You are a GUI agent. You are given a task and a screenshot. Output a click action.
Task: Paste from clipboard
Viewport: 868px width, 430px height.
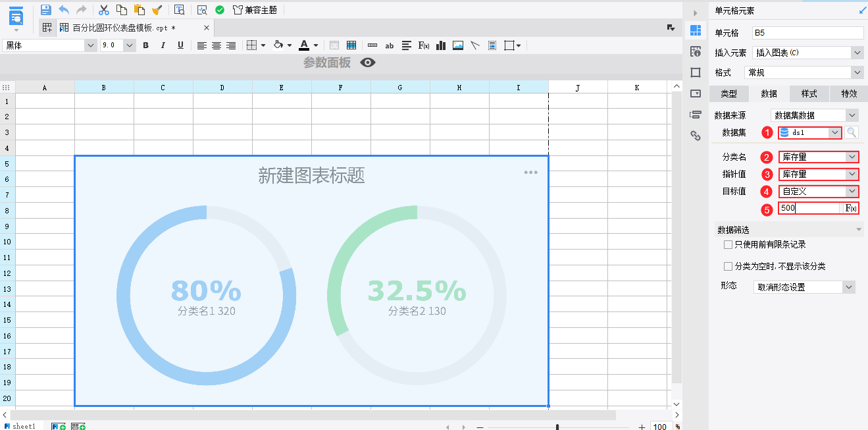click(139, 10)
